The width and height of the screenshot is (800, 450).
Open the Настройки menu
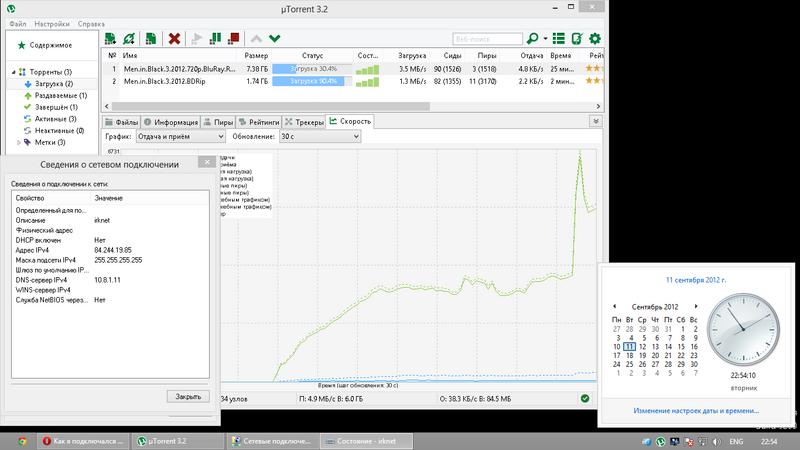pos(52,24)
